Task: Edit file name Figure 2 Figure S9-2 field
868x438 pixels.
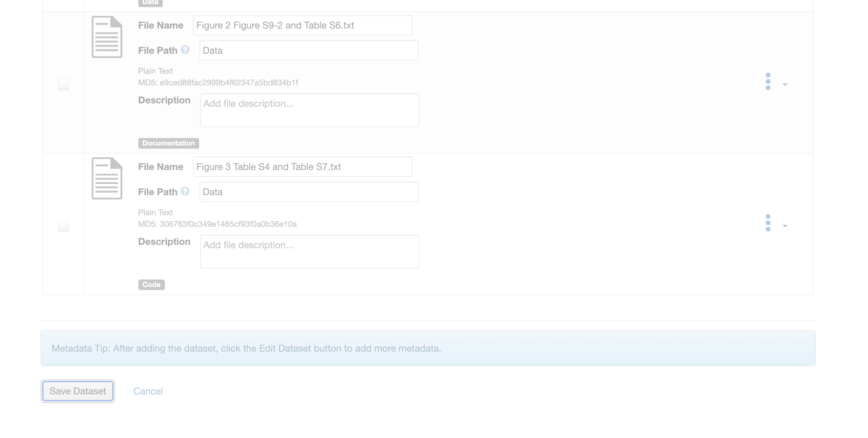Action: click(302, 25)
